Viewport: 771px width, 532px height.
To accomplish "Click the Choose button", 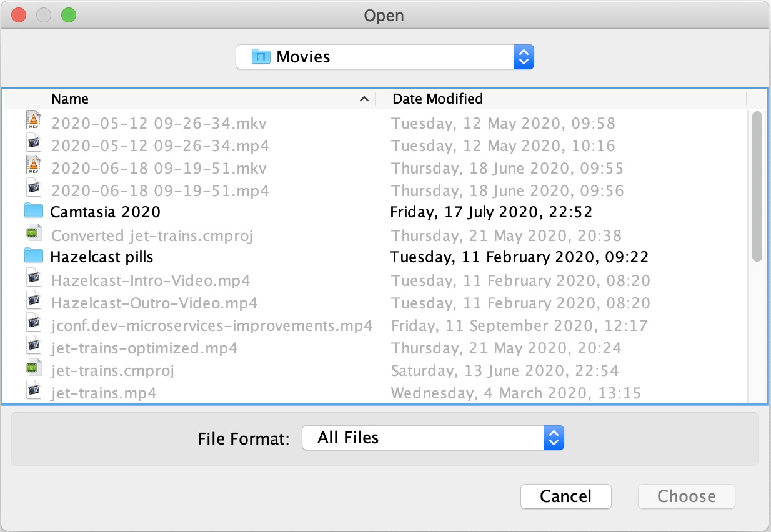I will (x=686, y=496).
